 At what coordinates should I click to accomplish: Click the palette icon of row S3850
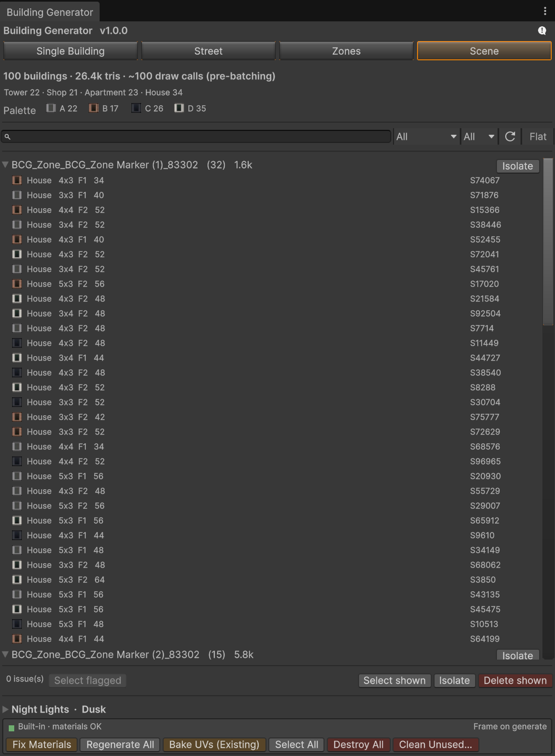click(17, 580)
